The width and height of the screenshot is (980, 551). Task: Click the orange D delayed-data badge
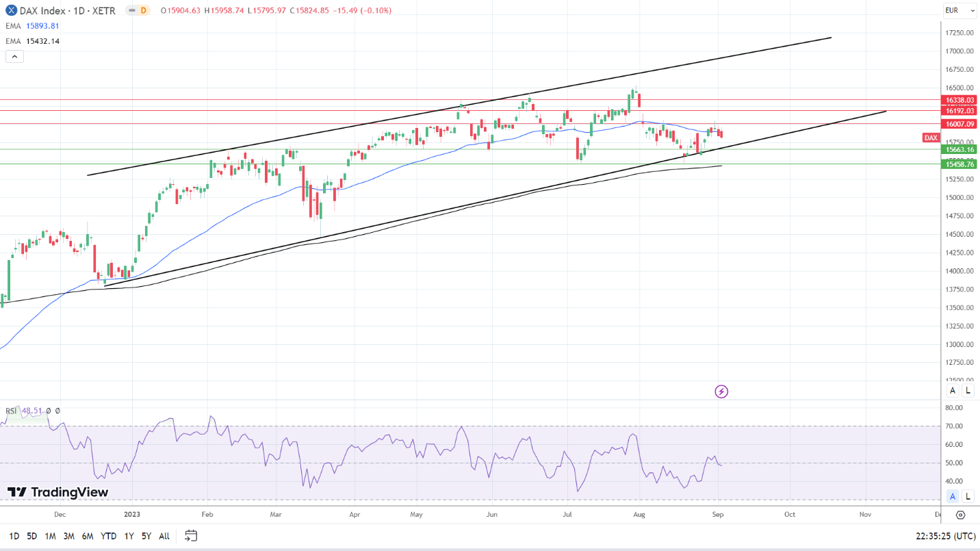(144, 10)
